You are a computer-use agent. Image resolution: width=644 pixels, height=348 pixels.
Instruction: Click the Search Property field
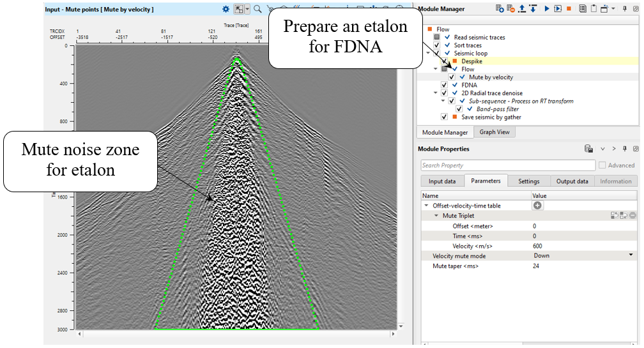click(507, 165)
